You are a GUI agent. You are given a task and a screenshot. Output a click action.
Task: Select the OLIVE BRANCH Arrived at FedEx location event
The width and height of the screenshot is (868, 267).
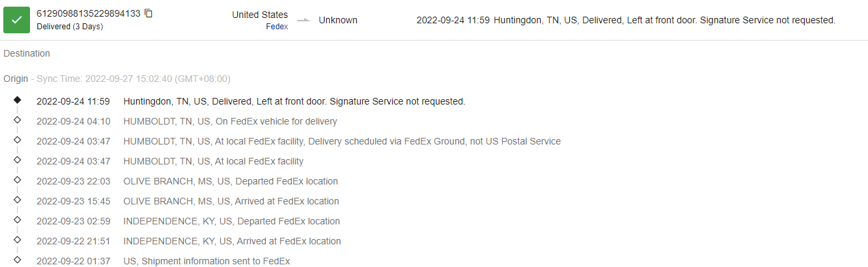coord(231,201)
